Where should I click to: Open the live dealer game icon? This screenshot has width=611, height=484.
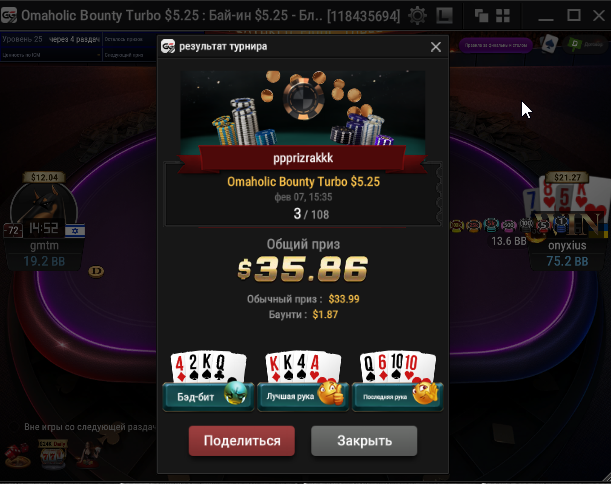point(88,454)
